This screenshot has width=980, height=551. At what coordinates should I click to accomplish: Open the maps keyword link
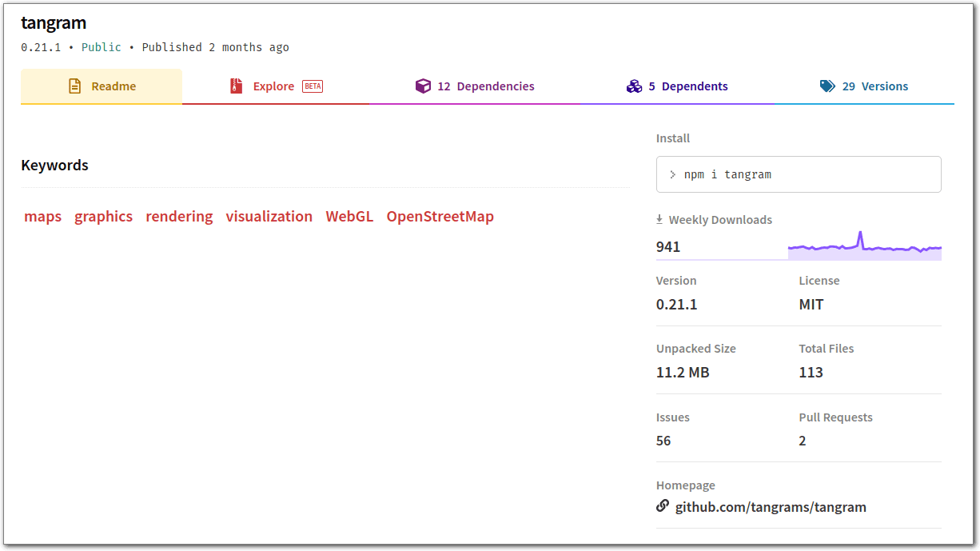coord(43,217)
